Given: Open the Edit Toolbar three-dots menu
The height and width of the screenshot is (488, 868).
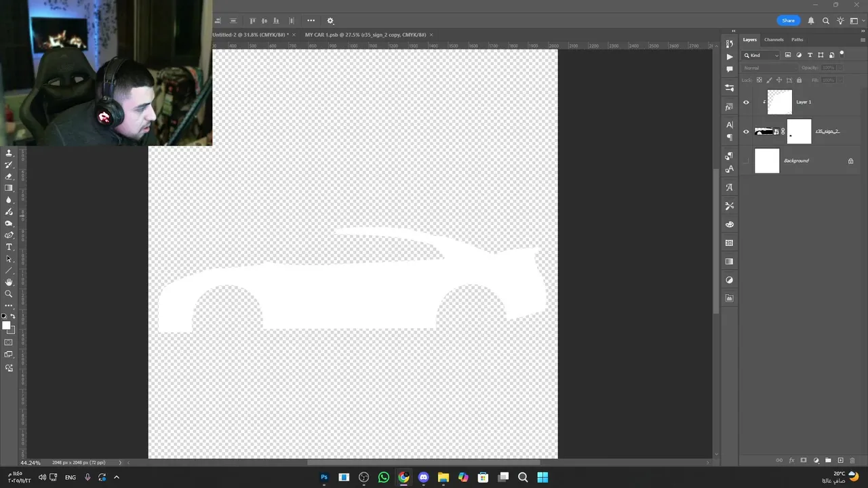Looking at the screenshot, I should tap(9, 306).
